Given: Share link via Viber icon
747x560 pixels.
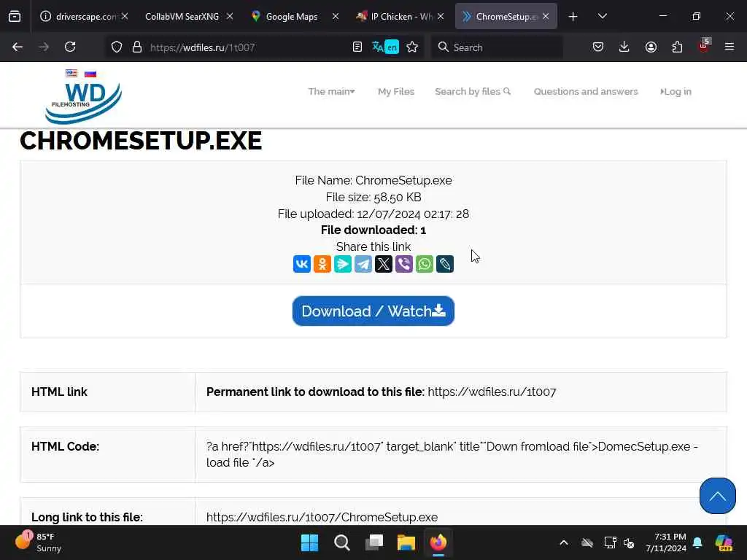Looking at the screenshot, I should pyautogui.click(x=404, y=264).
